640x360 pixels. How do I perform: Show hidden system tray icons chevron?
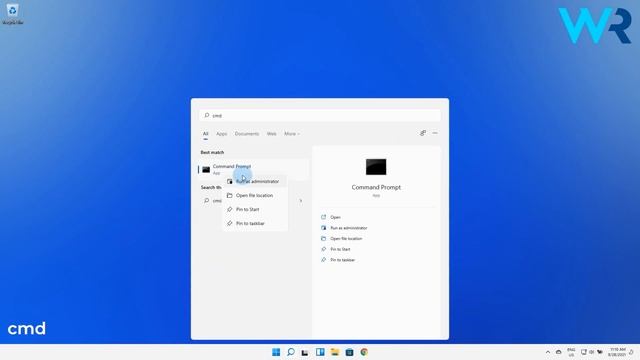[548, 352]
